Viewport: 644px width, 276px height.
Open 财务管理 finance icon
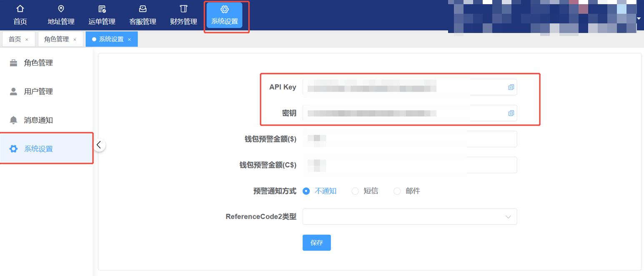(183, 9)
